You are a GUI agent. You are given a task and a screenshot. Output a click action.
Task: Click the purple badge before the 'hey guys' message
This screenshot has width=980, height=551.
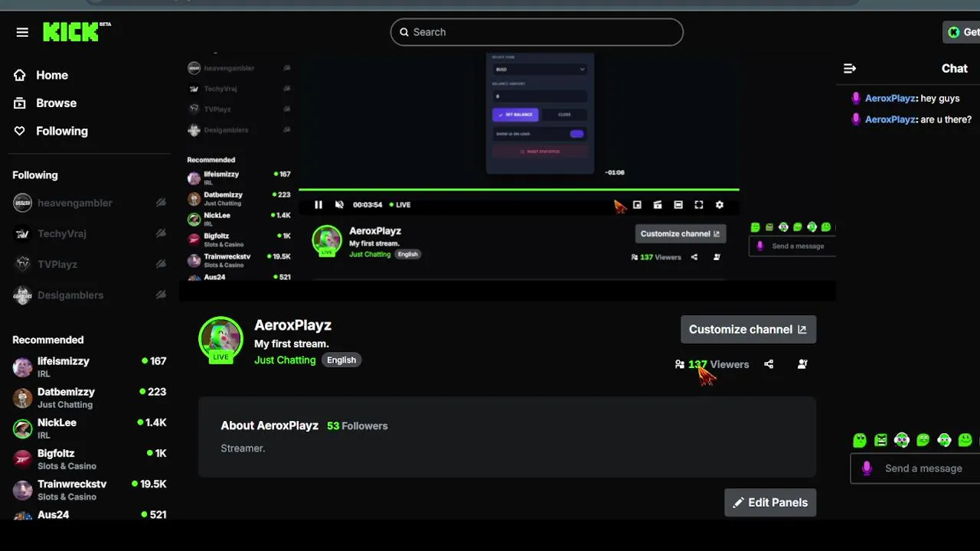(856, 98)
